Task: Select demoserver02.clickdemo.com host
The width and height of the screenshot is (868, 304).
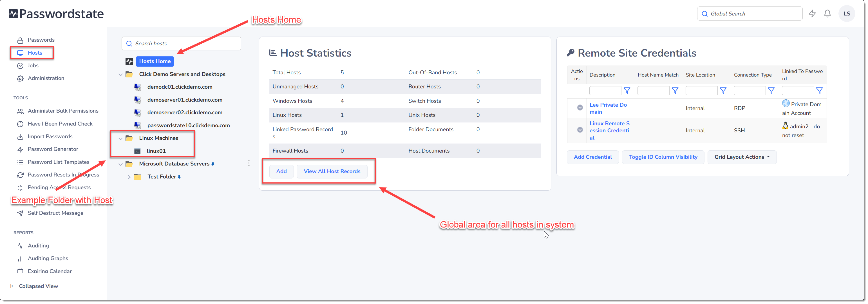Action: pos(185,113)
